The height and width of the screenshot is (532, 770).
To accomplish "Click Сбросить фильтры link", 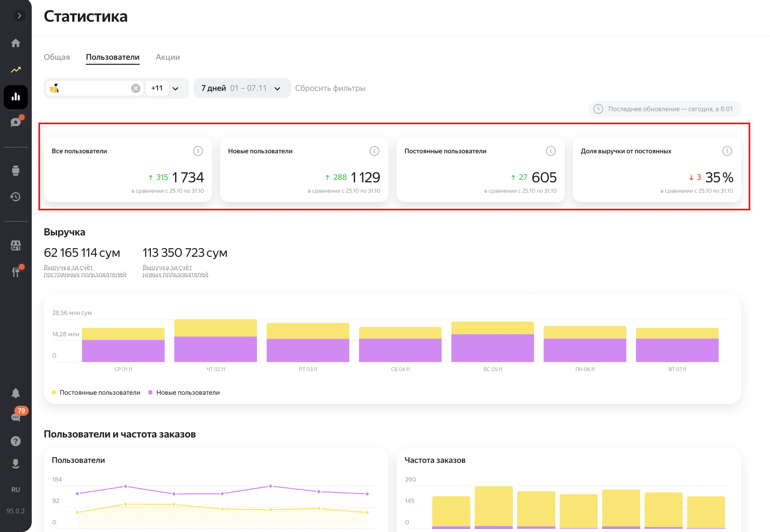I will pos(330,88).
